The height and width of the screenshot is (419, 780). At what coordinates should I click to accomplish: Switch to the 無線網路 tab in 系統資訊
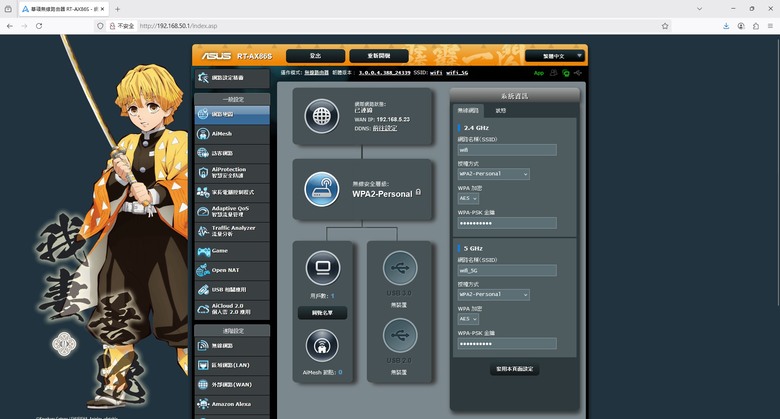468,110
